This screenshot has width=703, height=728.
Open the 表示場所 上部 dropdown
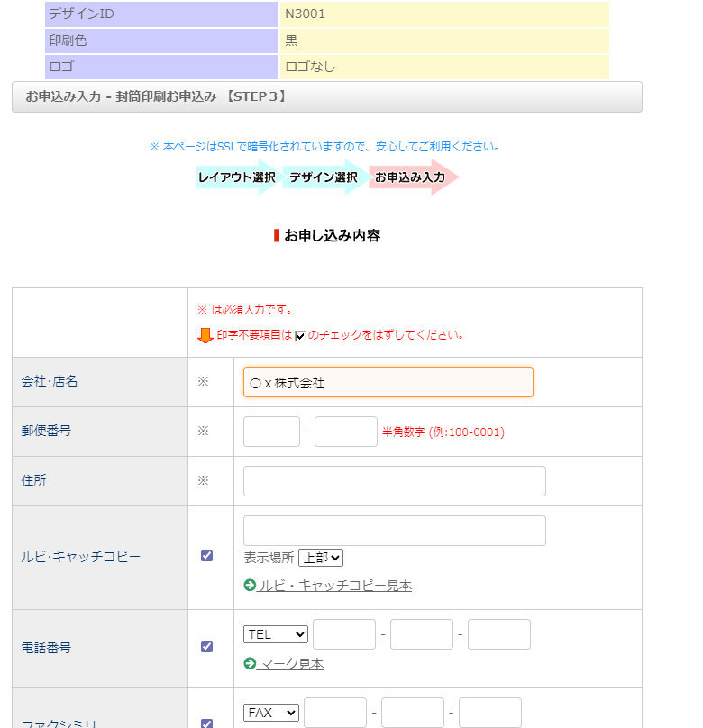321,558
